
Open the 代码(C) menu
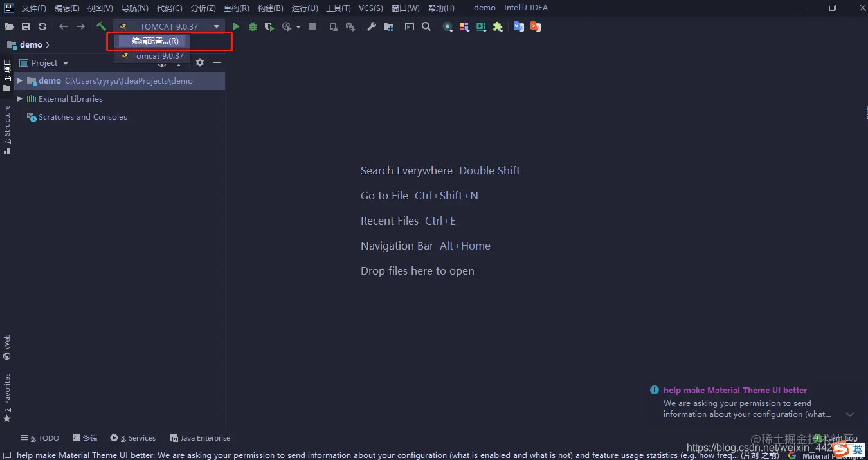[x=169, y=8]
